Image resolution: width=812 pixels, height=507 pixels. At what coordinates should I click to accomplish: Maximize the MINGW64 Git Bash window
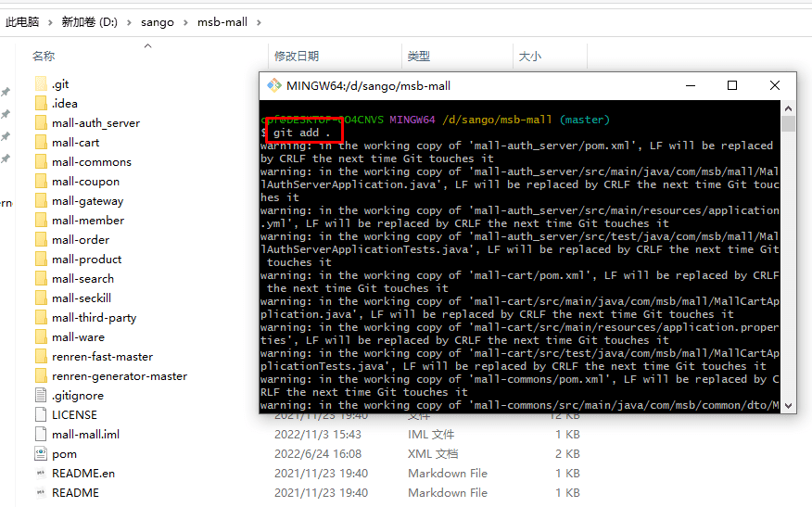click(732, 85)
